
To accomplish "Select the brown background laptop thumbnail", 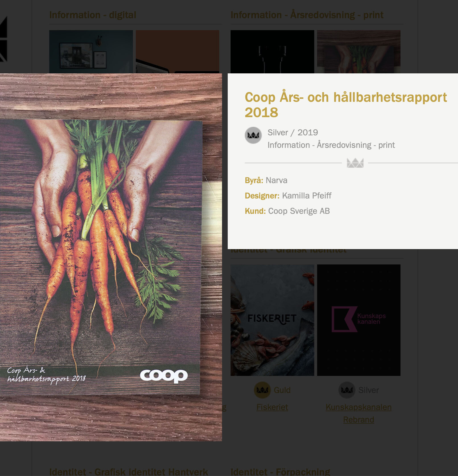I will [x=177, y=52].
